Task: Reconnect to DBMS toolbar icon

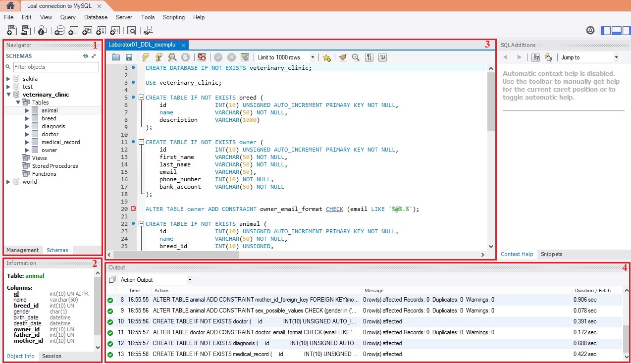Action: pyautogui.click(x=149, y=30)
